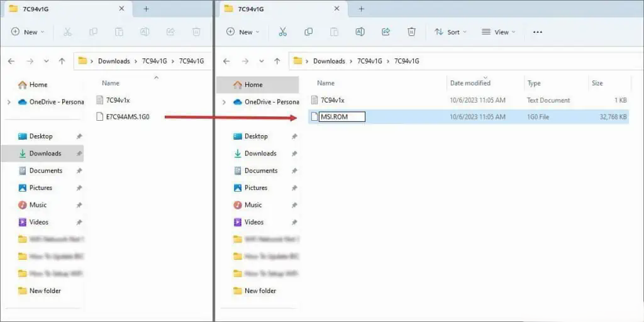The width and height of the screenshot is (644, 322).
Task: Expand OneDrive in left window sidebar
Action: [9, 102]
